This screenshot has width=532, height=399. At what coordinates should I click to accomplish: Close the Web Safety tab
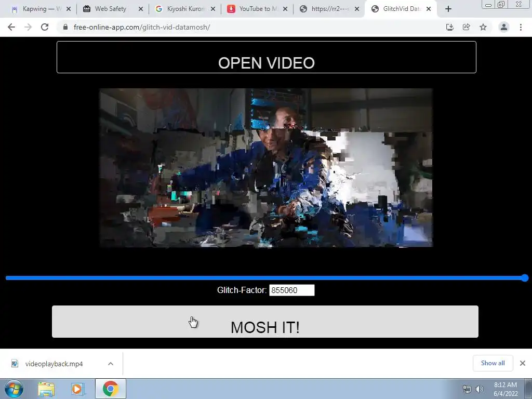pos(141,9)
